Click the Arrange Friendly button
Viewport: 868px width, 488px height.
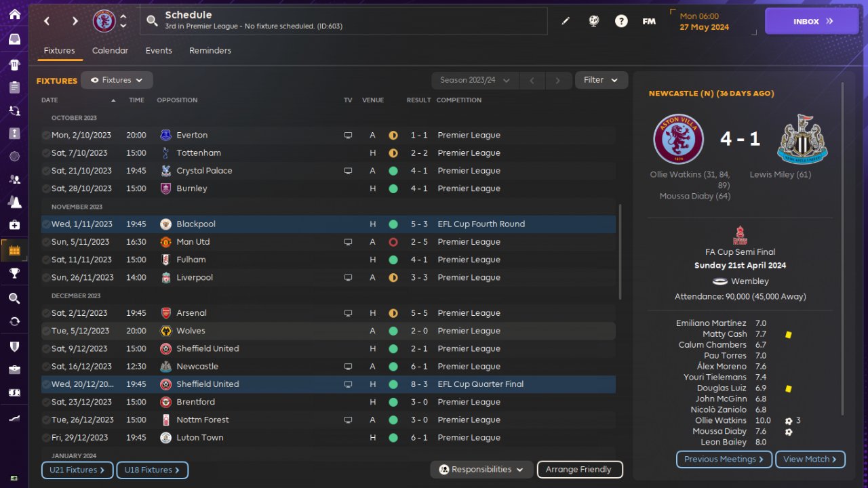[x=579, y=469]
